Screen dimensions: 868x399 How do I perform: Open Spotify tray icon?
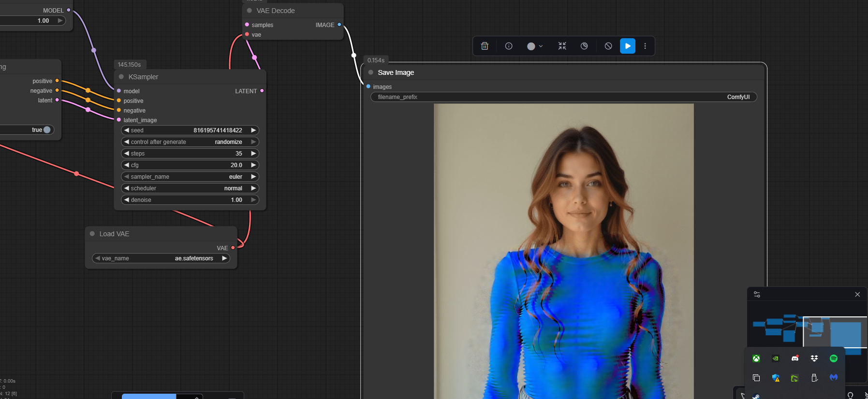click(x=834, y=358)
